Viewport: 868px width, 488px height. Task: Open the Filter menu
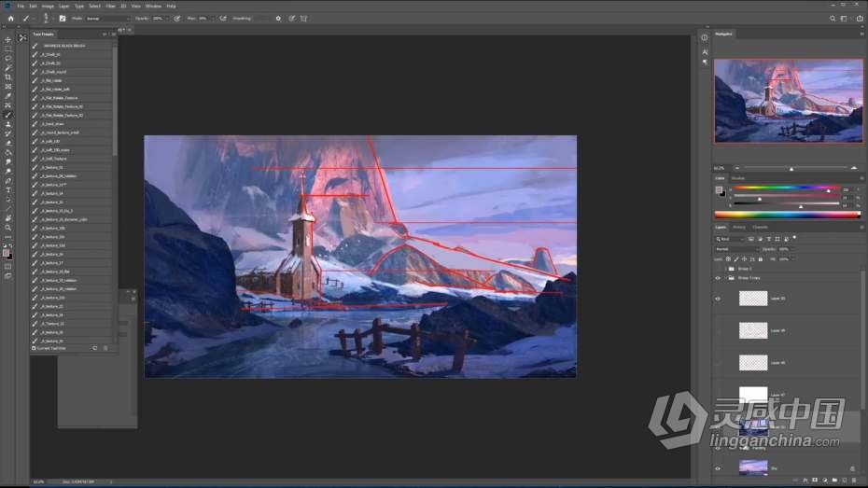pos(110,7)
